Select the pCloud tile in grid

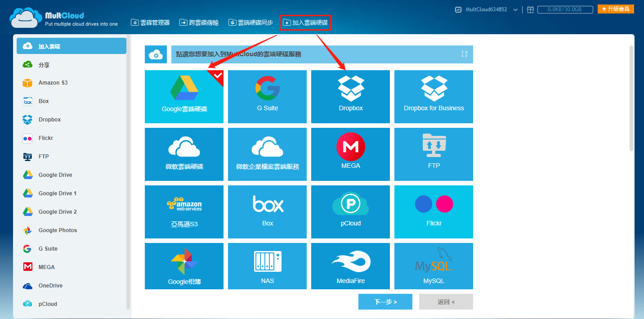(x=350, y=212)
